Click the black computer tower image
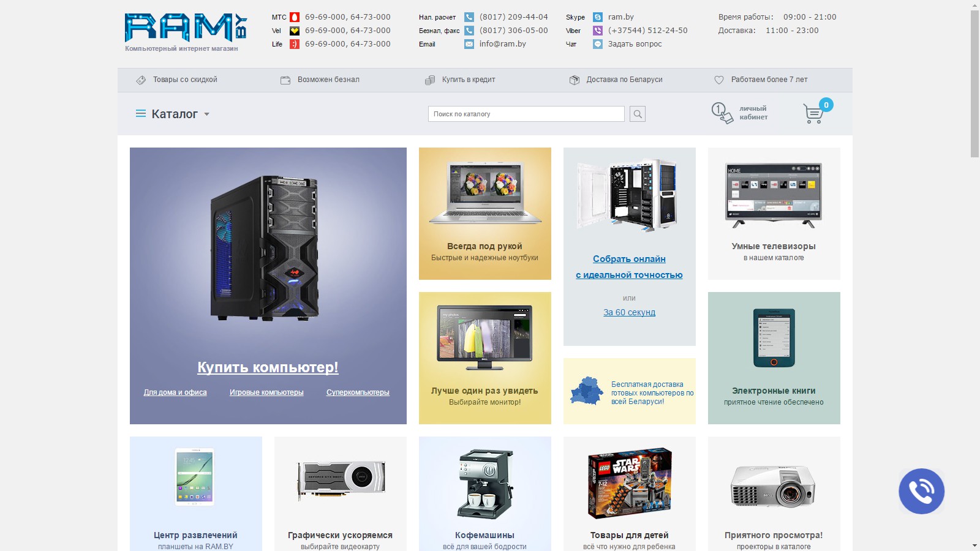This screenshot has height=551, width=980. coord(265,249)
